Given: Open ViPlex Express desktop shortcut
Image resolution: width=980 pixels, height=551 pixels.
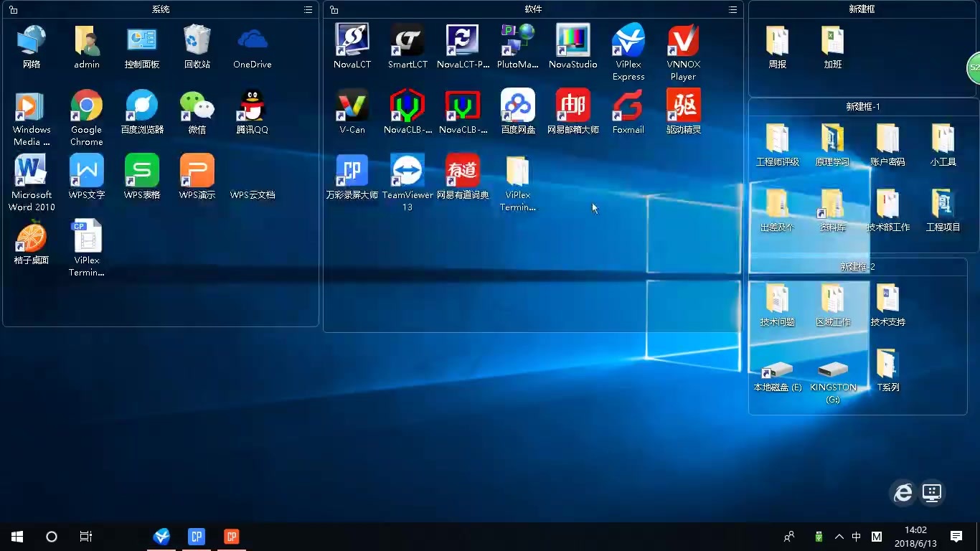Looking at the screenshot, I should (628, 40).
